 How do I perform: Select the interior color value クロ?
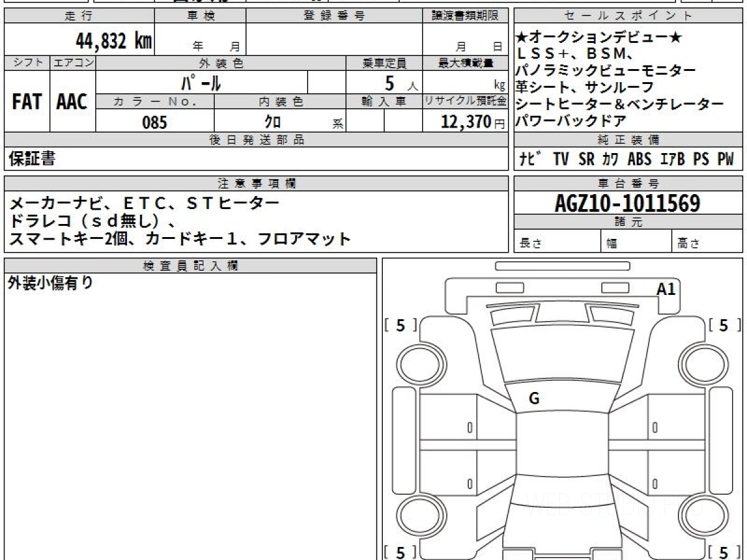point(273,123)
